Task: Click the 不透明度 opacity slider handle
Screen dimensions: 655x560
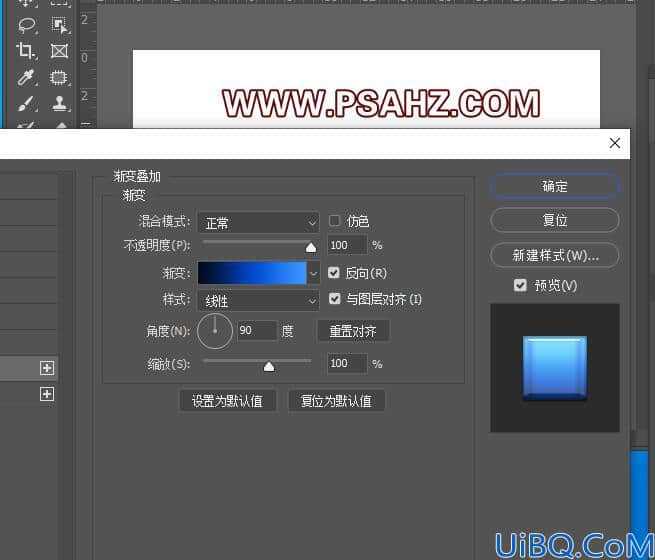Action: (x=311, y=248)
